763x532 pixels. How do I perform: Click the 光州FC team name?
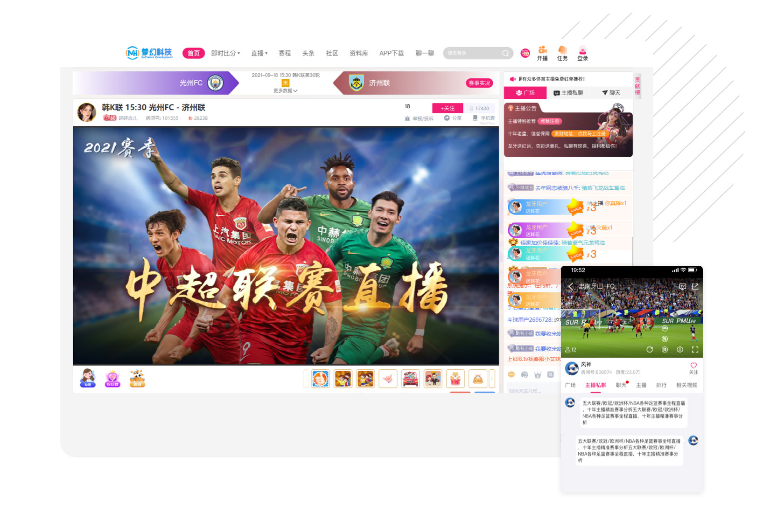pyautogui.click(x=191, y=83)
